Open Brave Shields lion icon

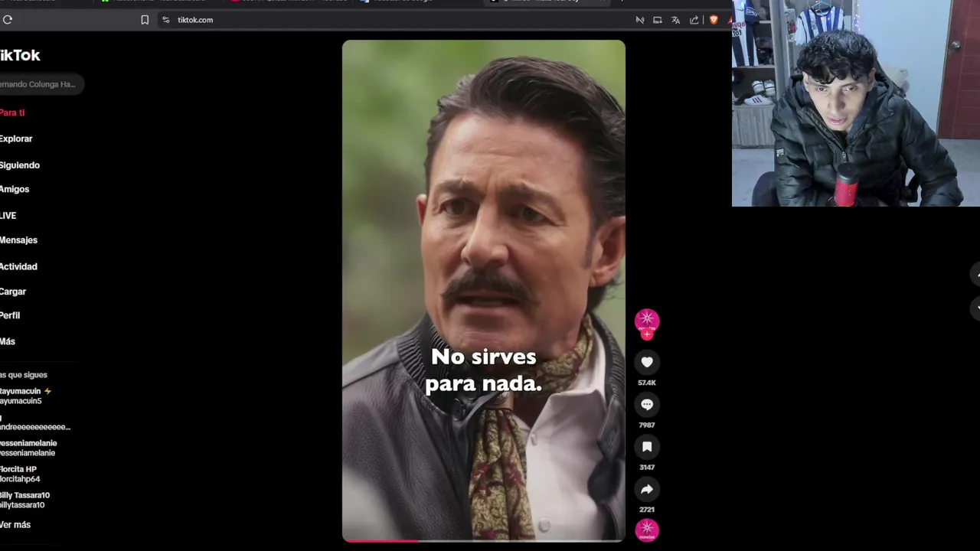714,20
